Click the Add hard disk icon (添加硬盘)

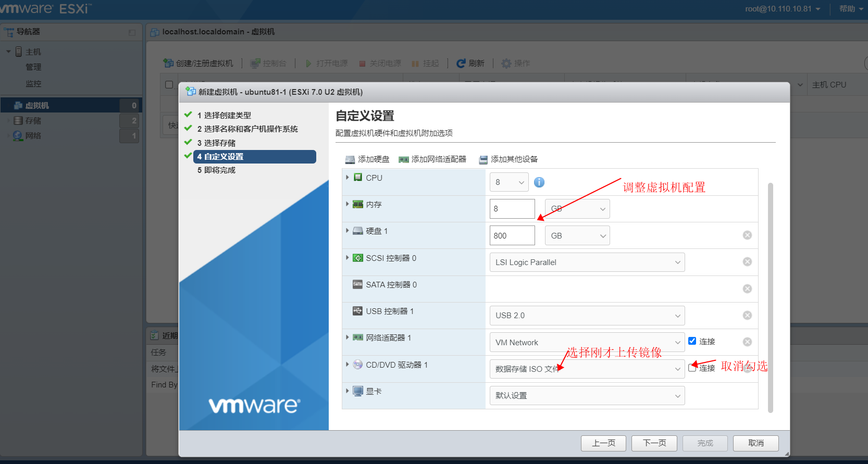(350, 159)
